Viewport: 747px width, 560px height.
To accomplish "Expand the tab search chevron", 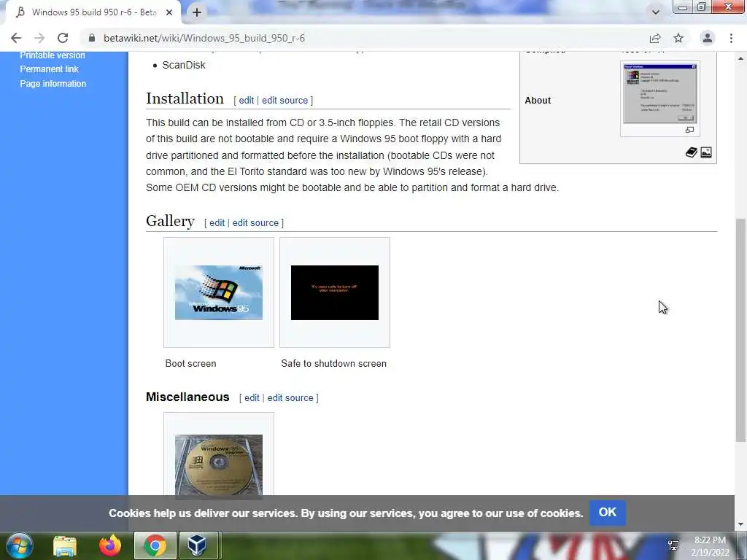I will click(656, 12).
